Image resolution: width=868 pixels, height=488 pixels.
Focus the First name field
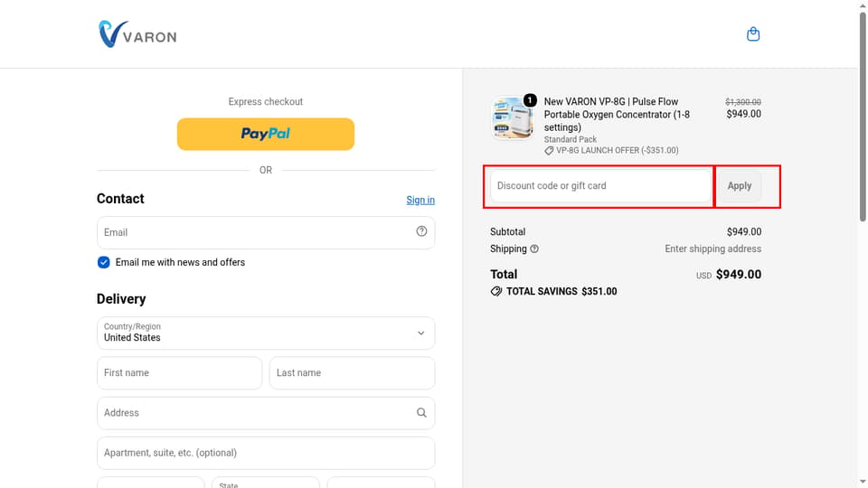pyautogui.click(x=179, y=373)
